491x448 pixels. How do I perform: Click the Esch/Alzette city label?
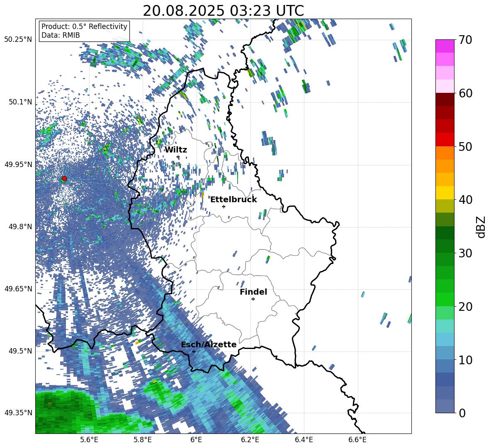(209, 344)
